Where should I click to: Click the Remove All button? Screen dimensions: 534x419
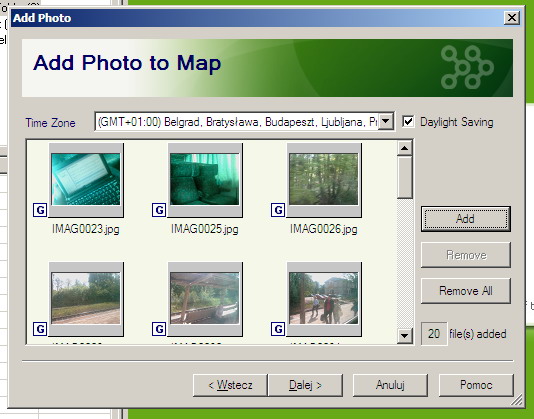466,291
